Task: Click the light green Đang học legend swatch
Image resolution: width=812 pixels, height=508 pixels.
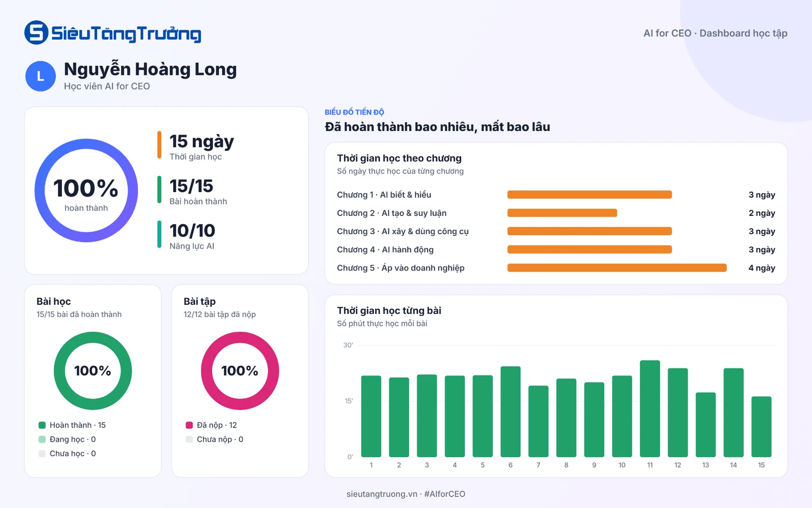Action: [42, 439]
